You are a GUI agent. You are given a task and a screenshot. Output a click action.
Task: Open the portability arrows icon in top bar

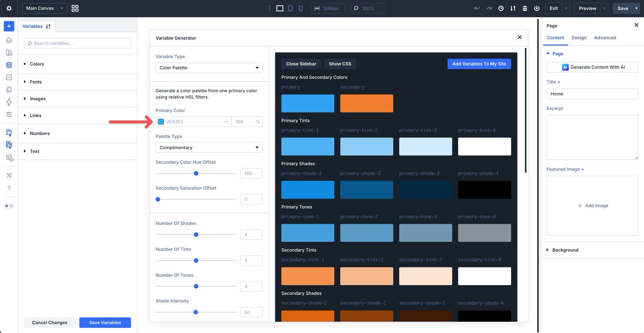pyautogui.click(x=513, y=8)
